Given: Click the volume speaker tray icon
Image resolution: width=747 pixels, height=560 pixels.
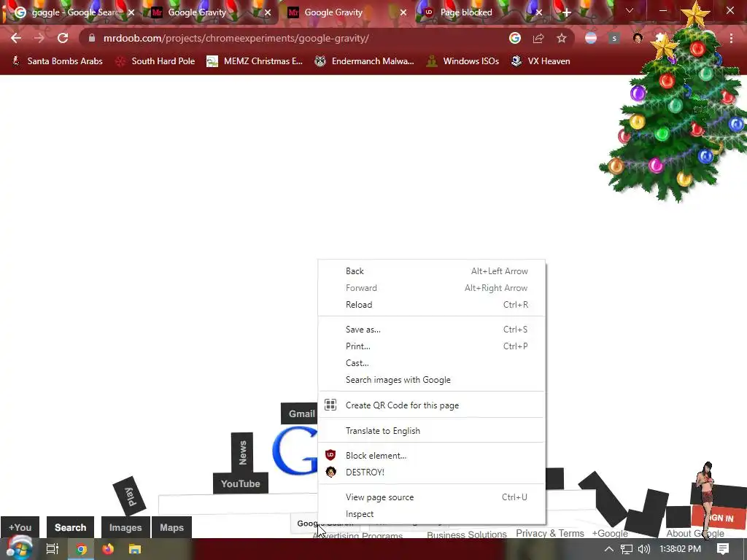Looking at the screenshot, I should coord(644,549).
